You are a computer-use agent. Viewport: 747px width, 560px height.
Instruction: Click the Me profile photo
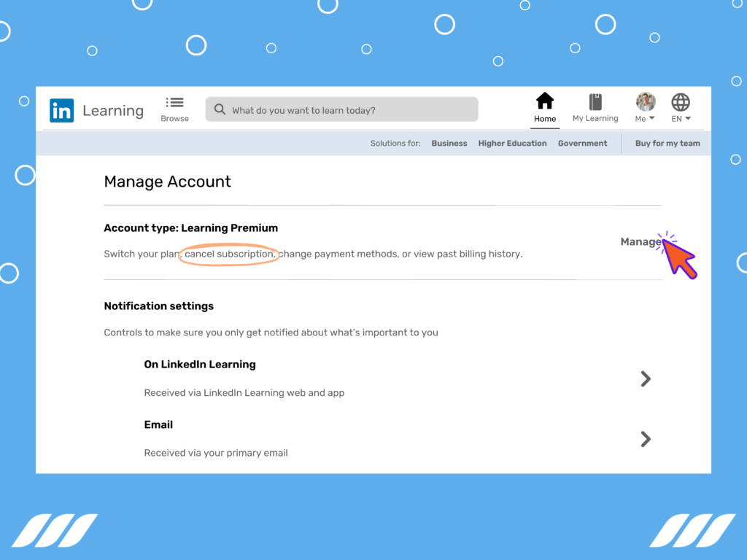(646, 101)
